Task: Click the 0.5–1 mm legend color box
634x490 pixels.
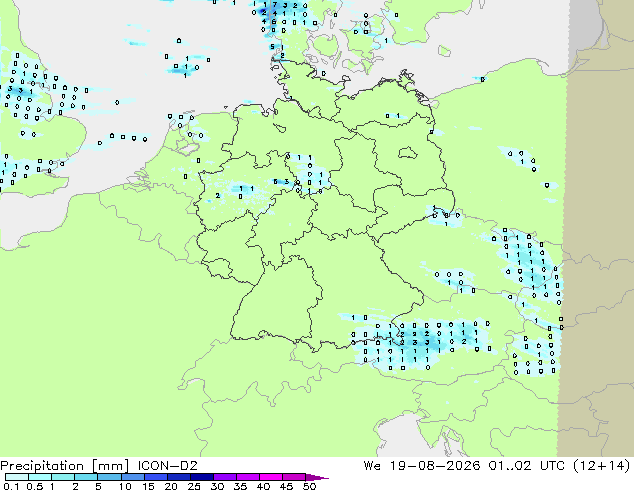Action: tap(40, 477)
